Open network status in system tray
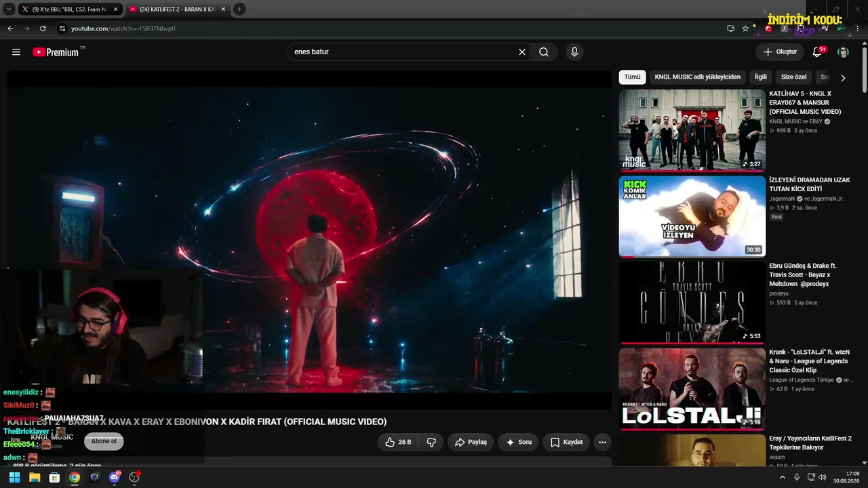Viewport: 868px width, 488px height. pyautogui.click(x=810, y=477)
